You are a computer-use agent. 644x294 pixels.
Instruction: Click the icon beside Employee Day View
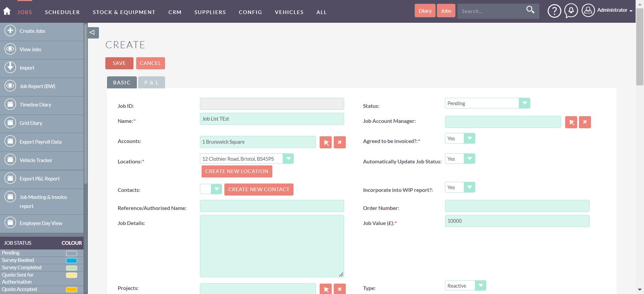pyautogui.click(x=10, y=223)
